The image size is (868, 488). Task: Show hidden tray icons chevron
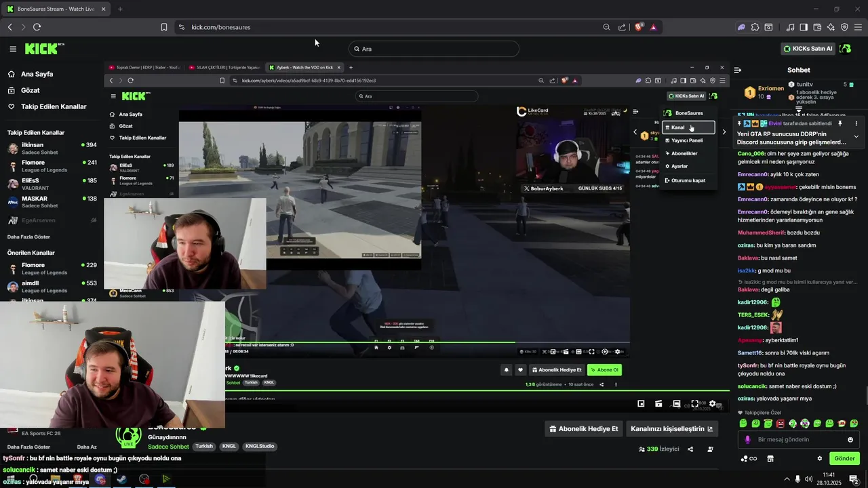coord(787,479)
